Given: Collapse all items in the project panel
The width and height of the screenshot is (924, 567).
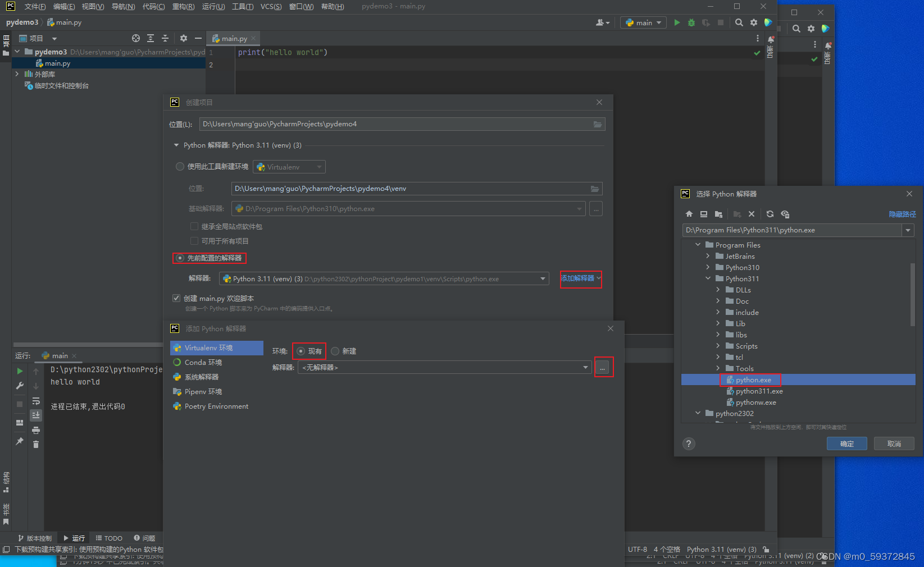Looking at the screenshot, I should click(165, 38).
